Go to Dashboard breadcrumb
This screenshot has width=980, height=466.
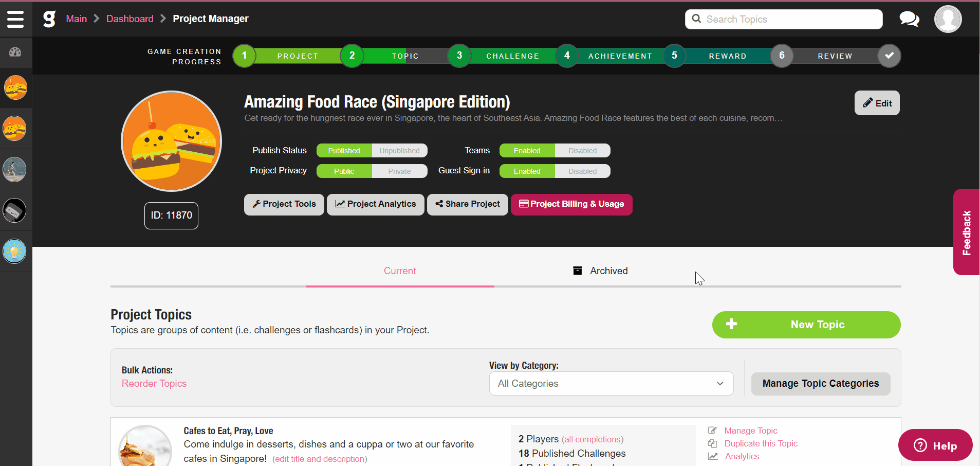click(130, 19)
